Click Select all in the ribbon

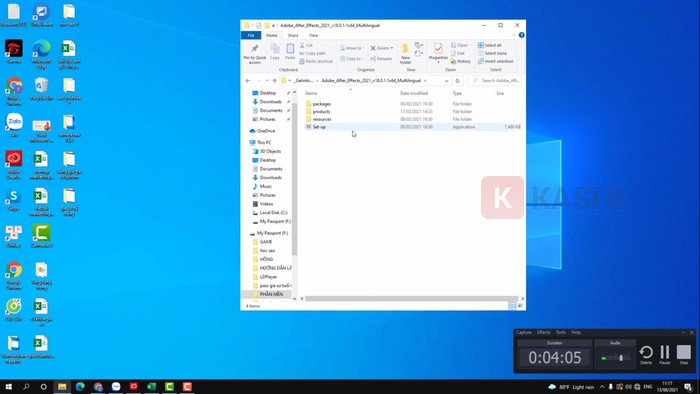click(x=490, y=45)
